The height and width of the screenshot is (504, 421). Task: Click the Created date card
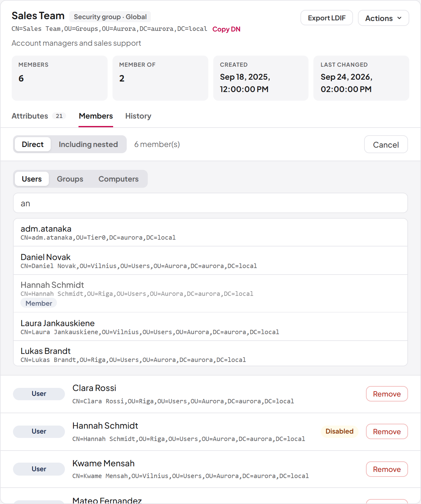(x=261, y=78)
